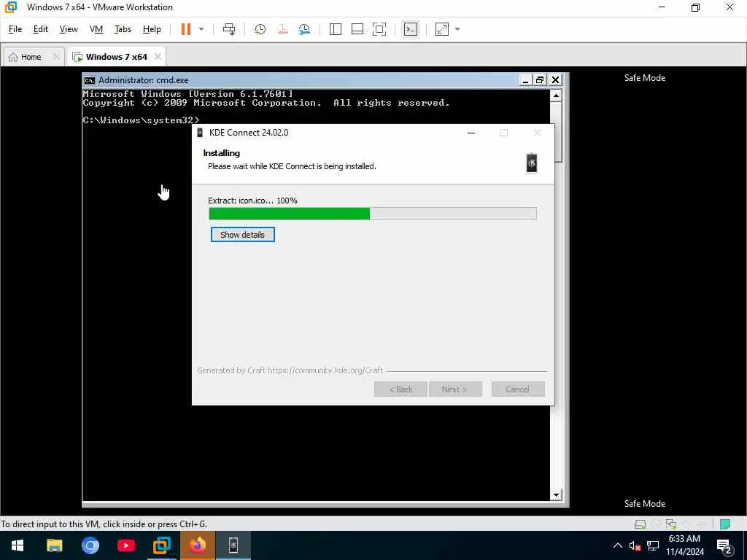Restore the cmd.exe window size
This screenshot has height=560, width=747.
539,80
